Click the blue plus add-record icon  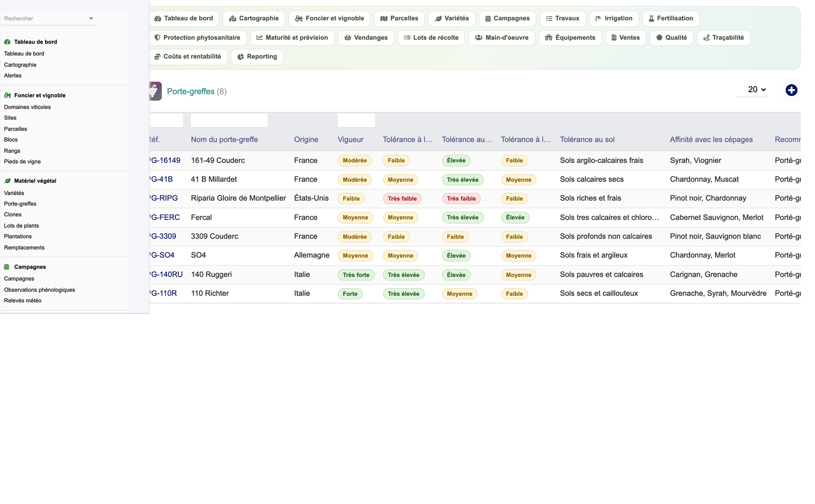coord(791,90)
